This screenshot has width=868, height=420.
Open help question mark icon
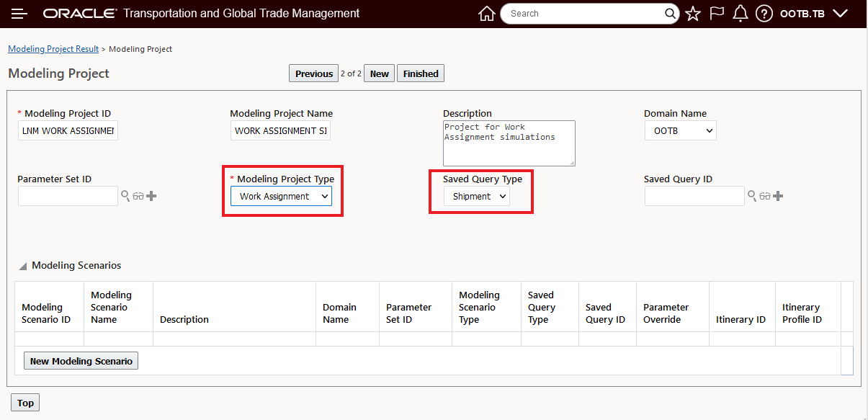764,14
